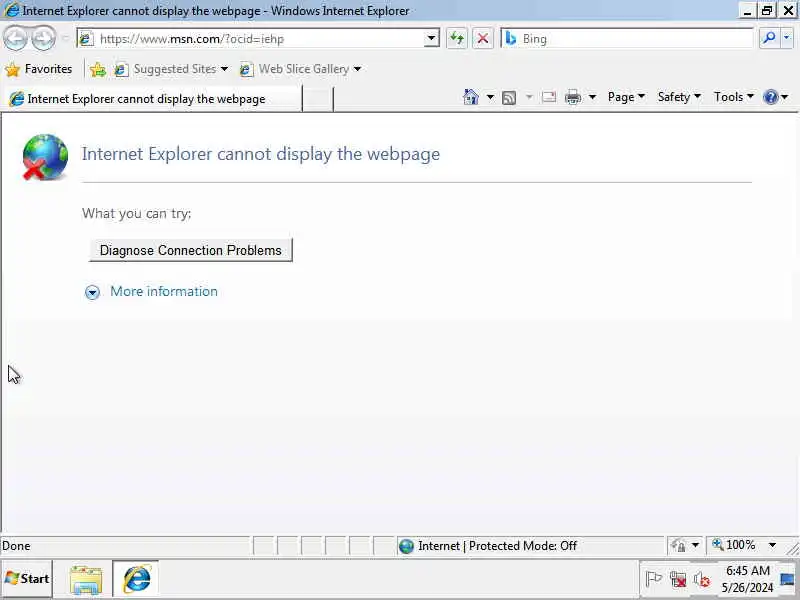The image size is (800, 600).
Task: Expand the More information arrow icon
Action: pos(92,292)
